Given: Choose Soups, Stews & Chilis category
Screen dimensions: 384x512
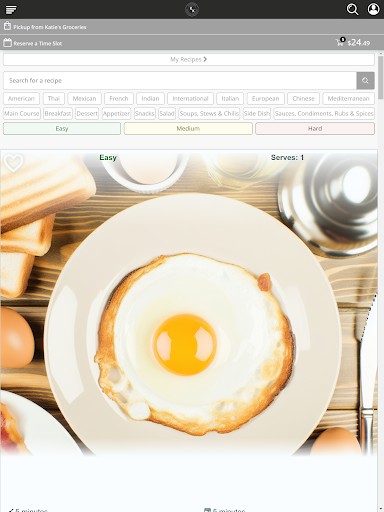Looking at the screenshot, I should pyautogui.click(x=209, y=114).
